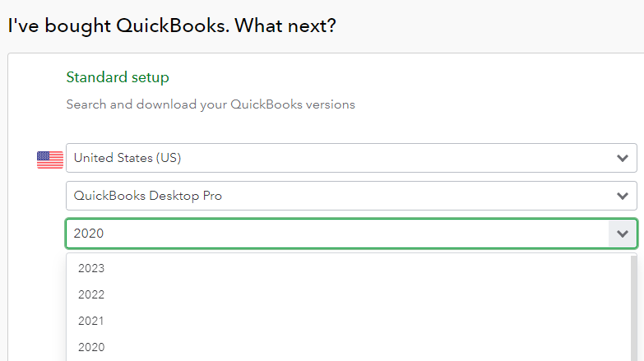Click the 2020 year version combo box
The width and height of the screenshot is (644, 361).
click(351, 234)
